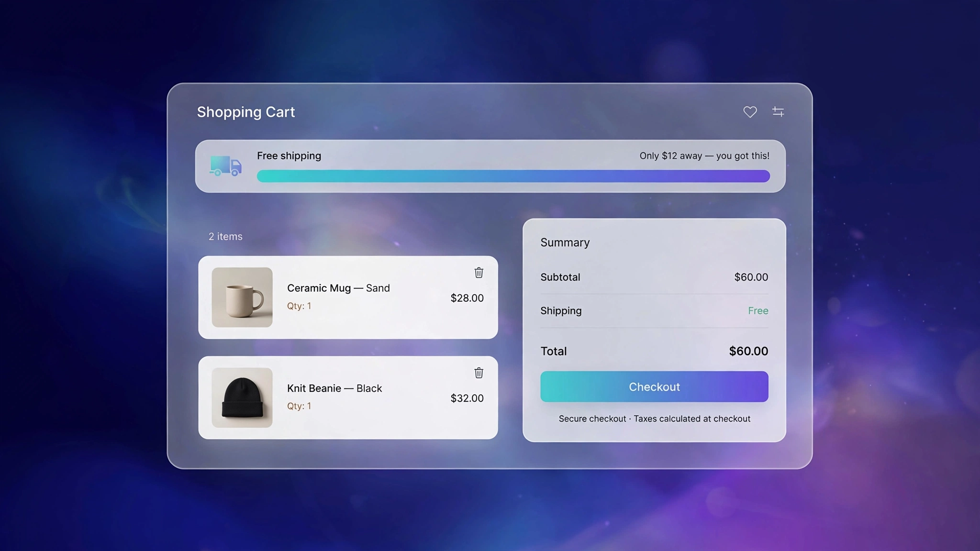Open the Knit Beanie thumbnail
This screenshot has height=551, width=980.
click(x=242, y=397)
